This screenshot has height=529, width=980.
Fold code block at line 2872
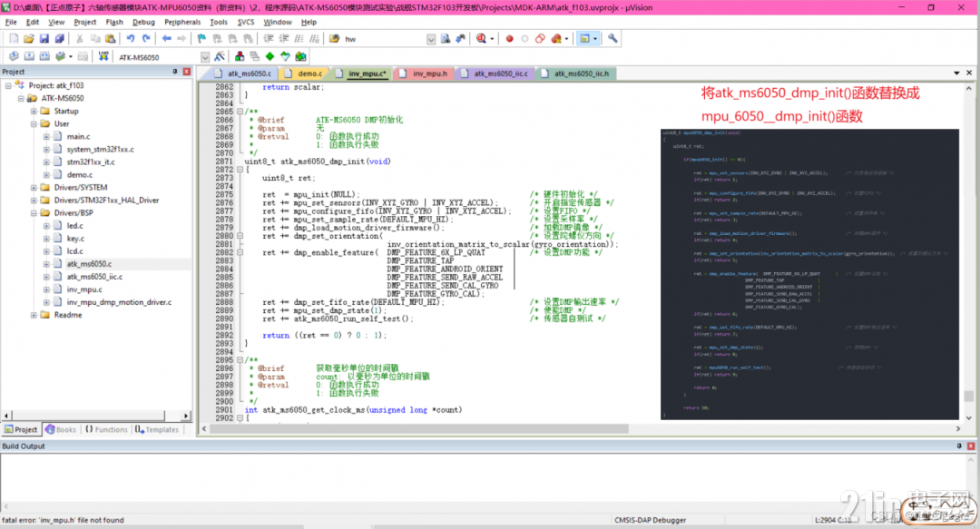click(240, 170)
